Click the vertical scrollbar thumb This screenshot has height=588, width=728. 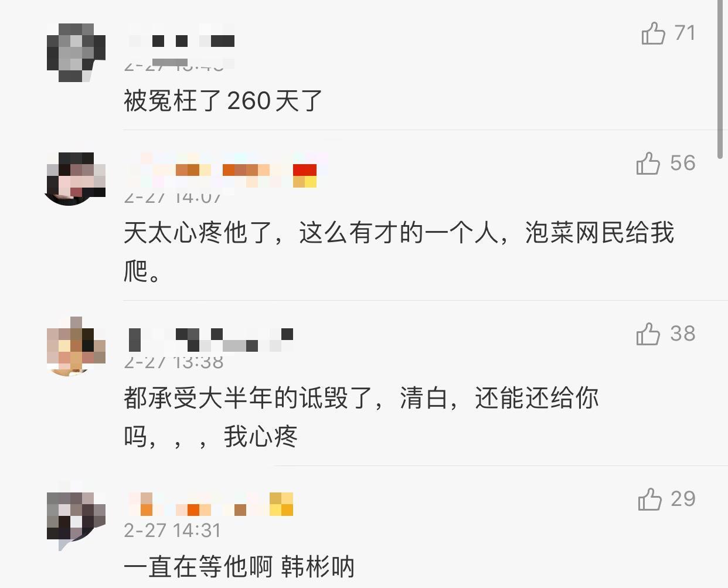pyautogui.click(x=720, y=79)
